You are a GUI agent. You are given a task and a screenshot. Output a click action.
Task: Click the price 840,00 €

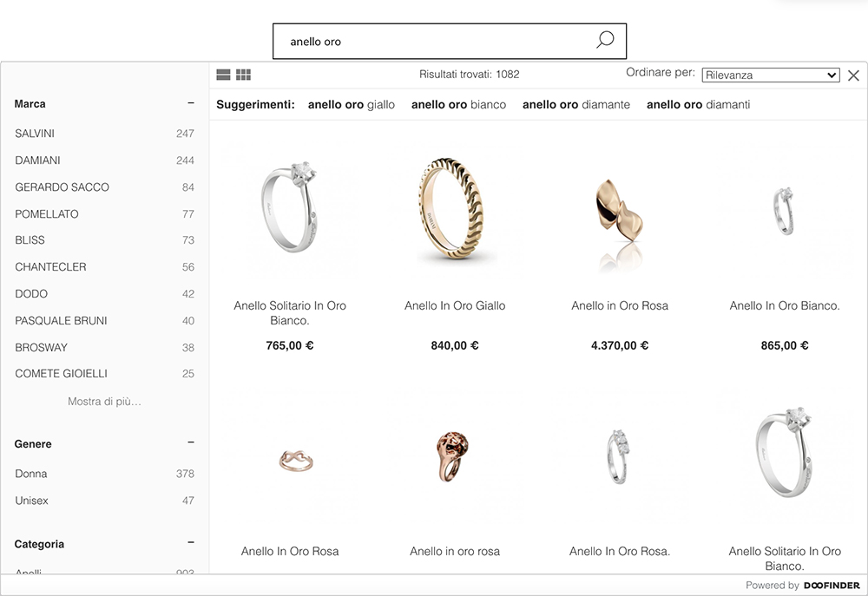tap(455, 345)
